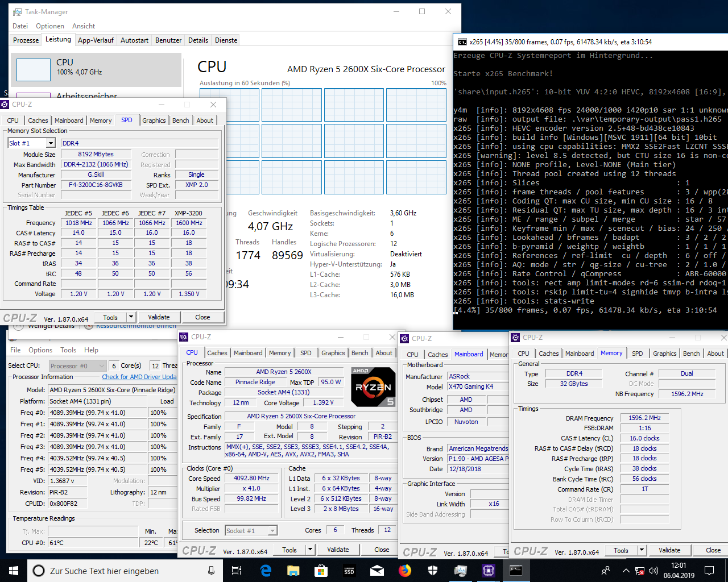The height and width of the screenshot is (582, 728).
Task: Open the People icon in the system tray
Action: 606,571
